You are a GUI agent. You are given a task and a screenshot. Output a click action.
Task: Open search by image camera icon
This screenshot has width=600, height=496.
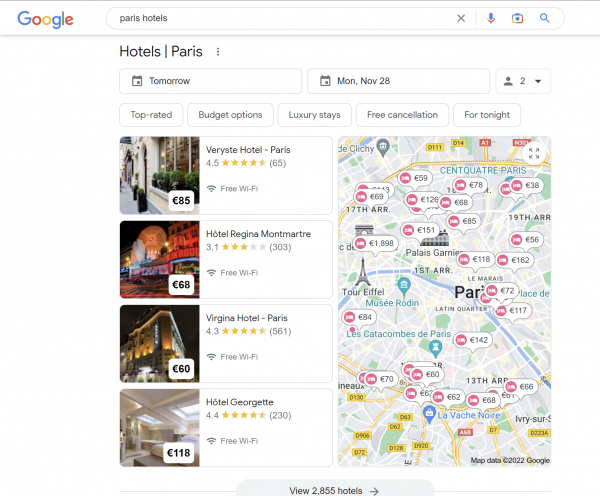coord(517,18)
